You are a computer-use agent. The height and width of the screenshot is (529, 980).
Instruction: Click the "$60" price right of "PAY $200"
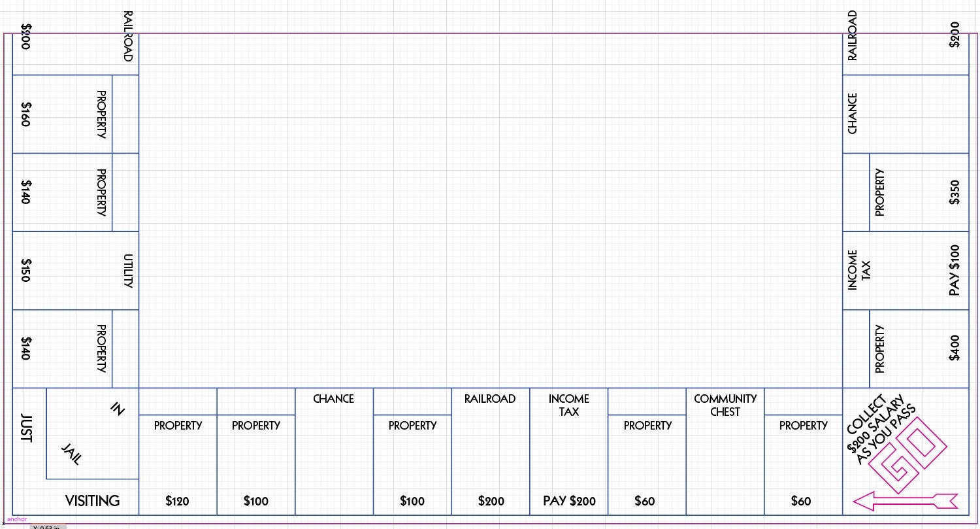click(x=645, y=502)
